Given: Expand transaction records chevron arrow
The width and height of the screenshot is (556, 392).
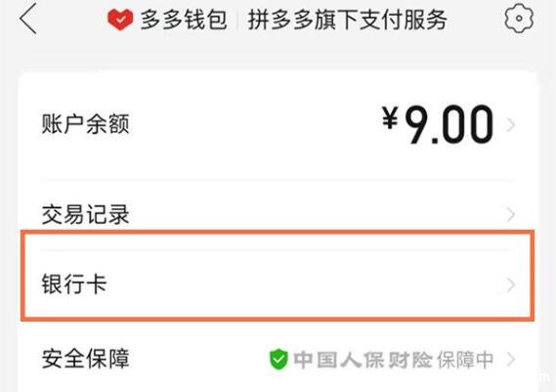Looking at the screenshot, I should point(511,215).
